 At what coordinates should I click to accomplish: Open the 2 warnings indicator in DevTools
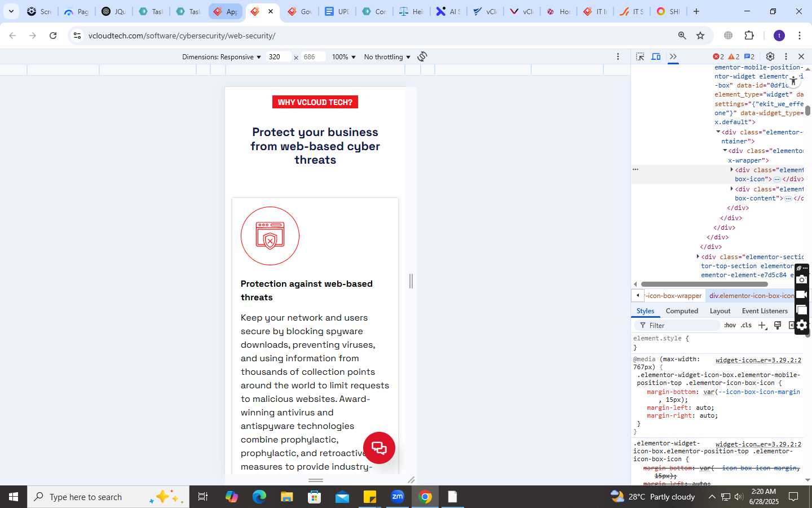pos(734,56)
